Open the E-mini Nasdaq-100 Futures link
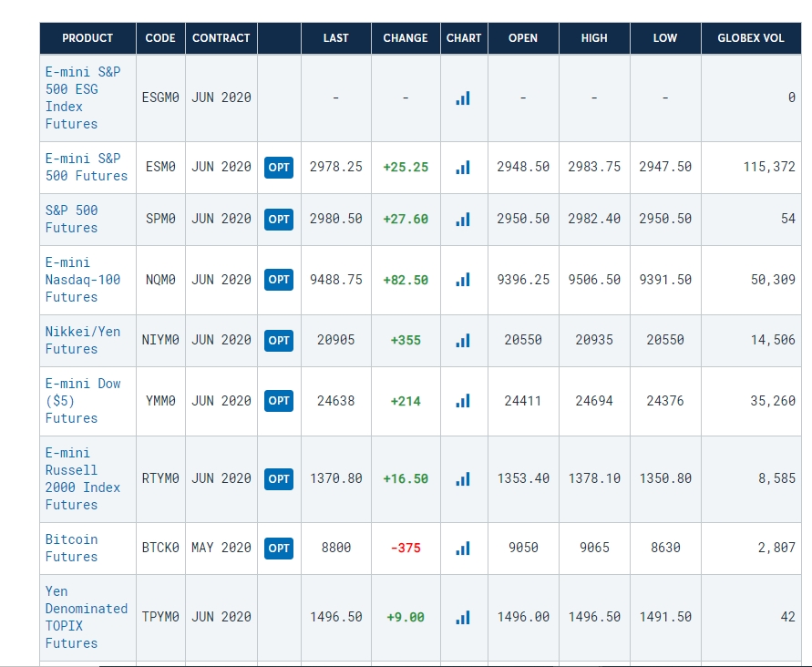The width and height of the screenshot is (812, 667). [83, 280]
